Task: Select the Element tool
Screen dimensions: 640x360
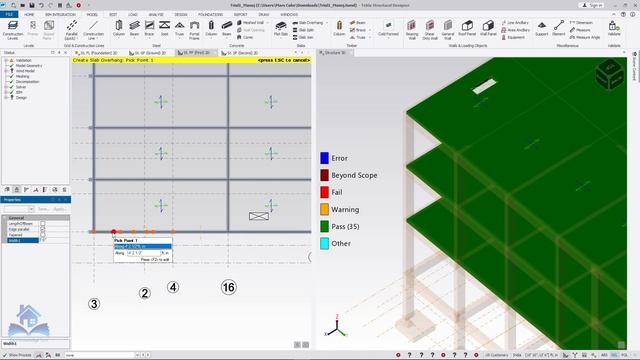Action: pos(559,29)
